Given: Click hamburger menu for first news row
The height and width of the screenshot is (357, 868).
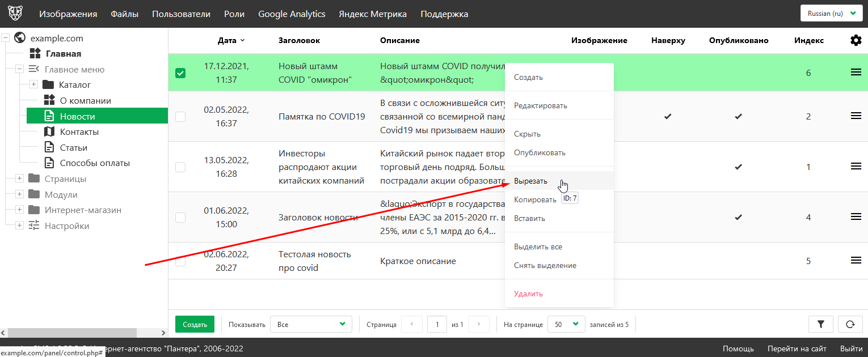Looking at the screenshot, I should (x=856, y=72).
